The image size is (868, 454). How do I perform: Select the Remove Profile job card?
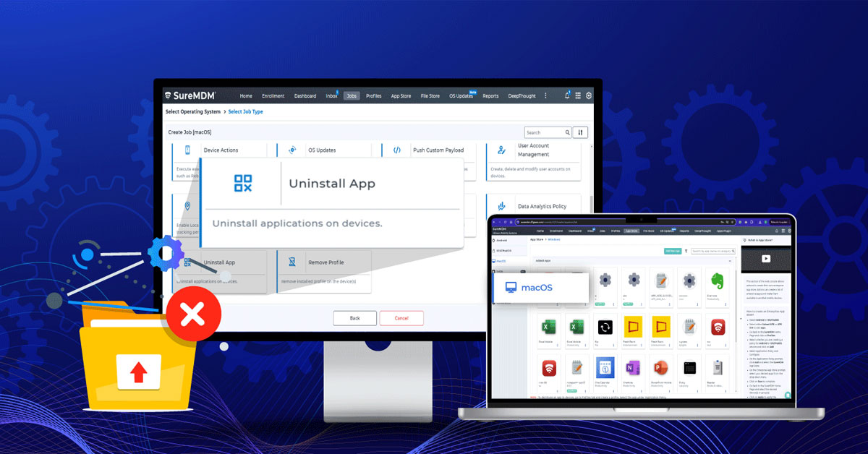pos(324,272)
